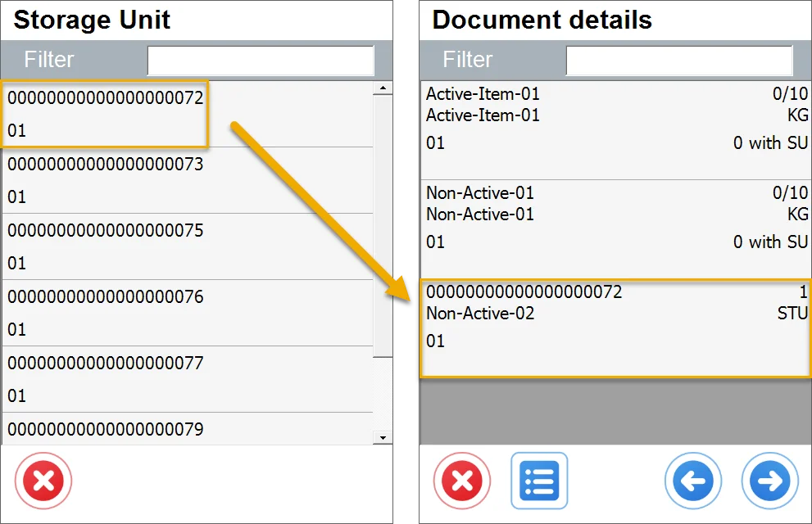Click the red cancel icon in Document details

(x=462, y=481)
